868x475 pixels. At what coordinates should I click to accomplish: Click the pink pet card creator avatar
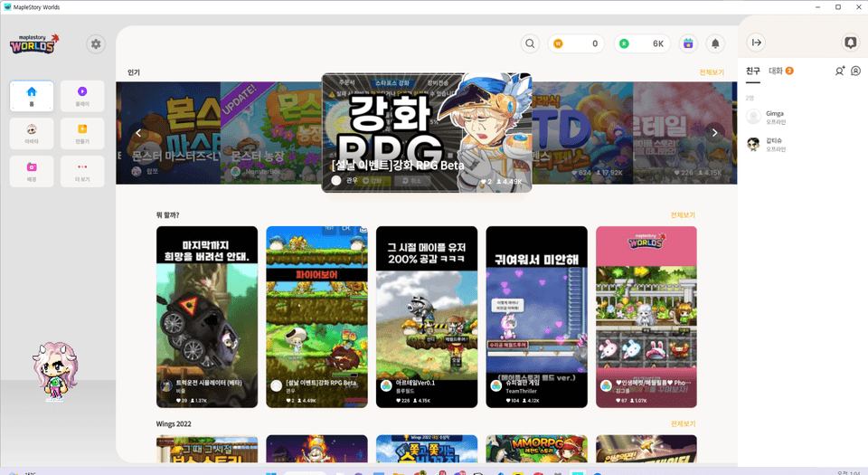click(x=606, y=385)
